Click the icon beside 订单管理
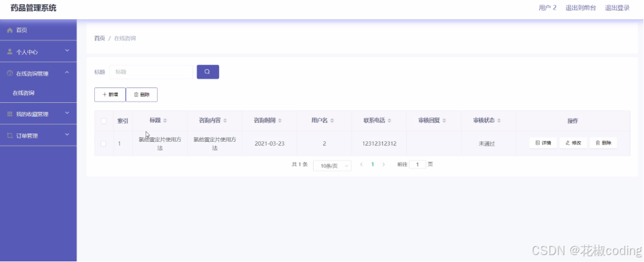Image resolution: width=644 pixels, height=262 pixels. [x=10, y=135]
